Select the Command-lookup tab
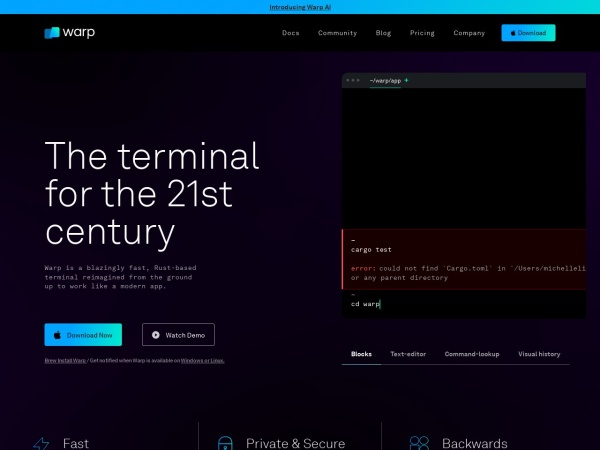Viewport: 600px width, 450px height. [472, 354]
